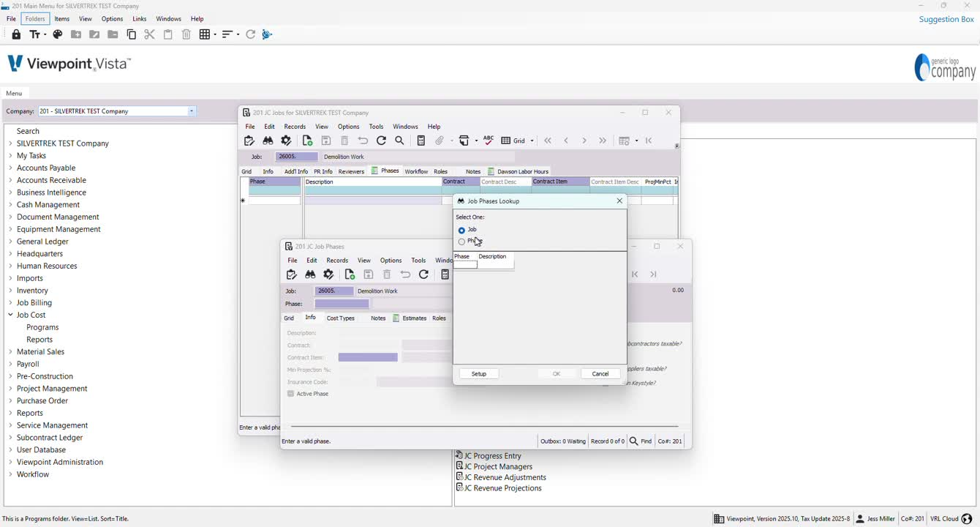980x527 pixels.
Task: Expand the Accounts Payable tree node
Action: [10, 168]
